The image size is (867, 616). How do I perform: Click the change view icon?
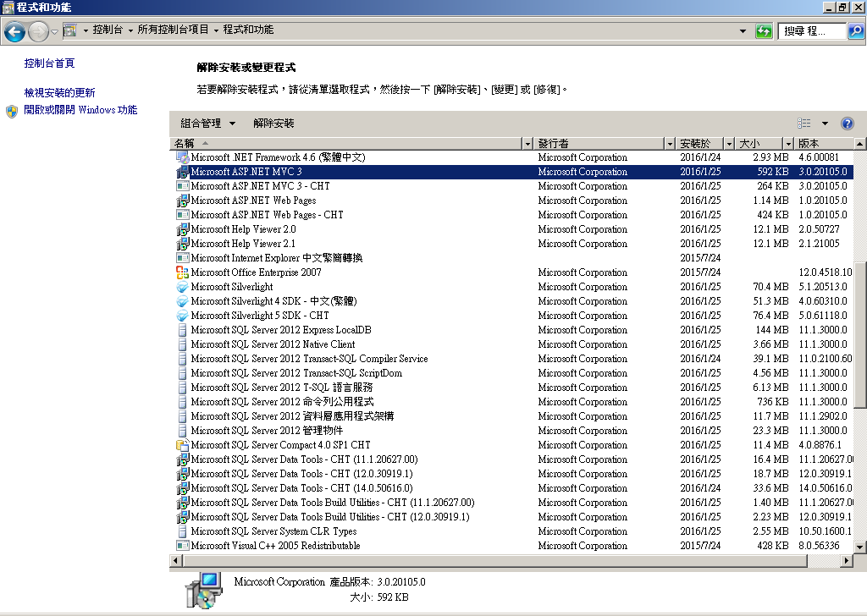point(804,124)
